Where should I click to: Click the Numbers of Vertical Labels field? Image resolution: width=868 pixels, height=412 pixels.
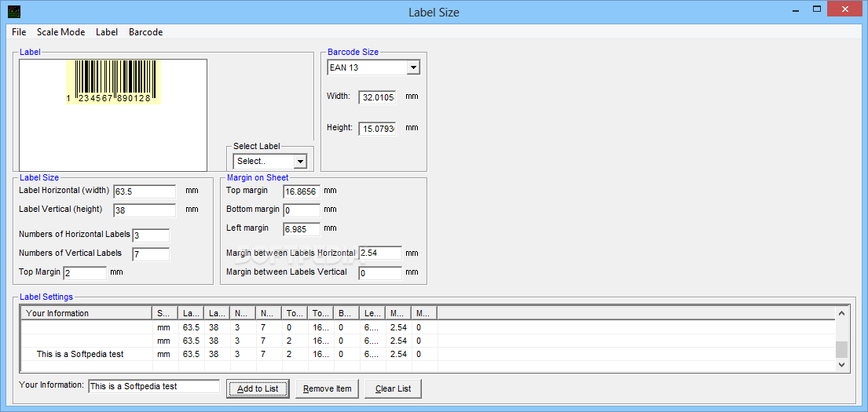pos(151,254)
